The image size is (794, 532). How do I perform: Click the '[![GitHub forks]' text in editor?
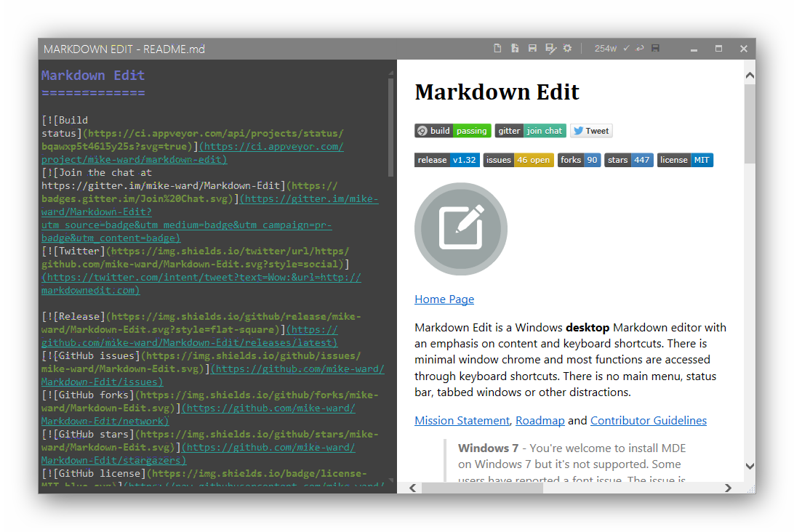[x=88, y=395]
